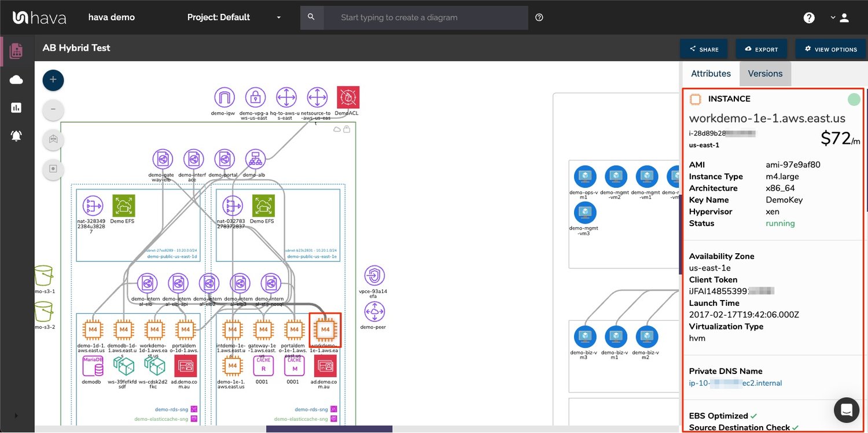The image size is (868, 433).
Task: Expand the user account menu chevron
Action: 833,17
